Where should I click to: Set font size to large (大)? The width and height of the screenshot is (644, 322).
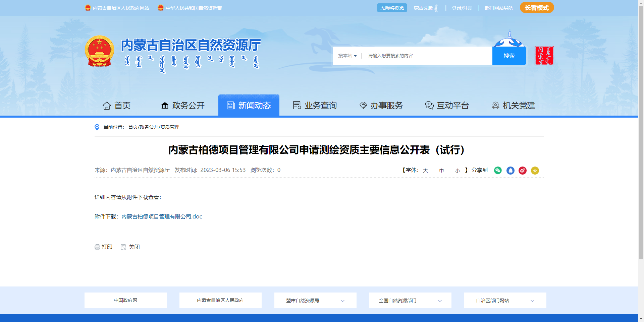tap(425, 171)
